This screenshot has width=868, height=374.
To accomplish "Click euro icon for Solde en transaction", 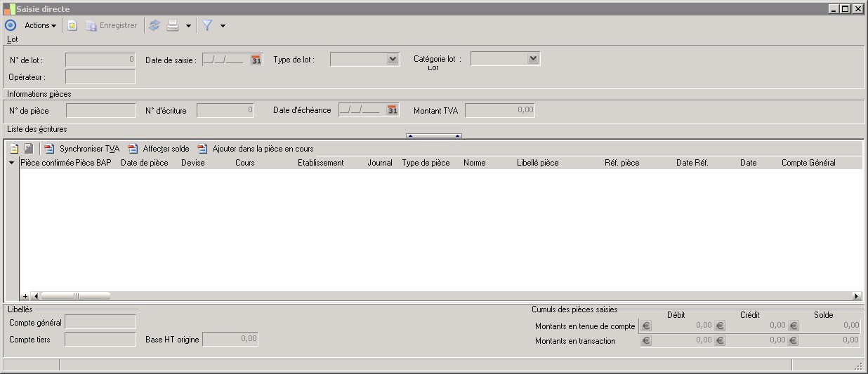I will 794,341.
